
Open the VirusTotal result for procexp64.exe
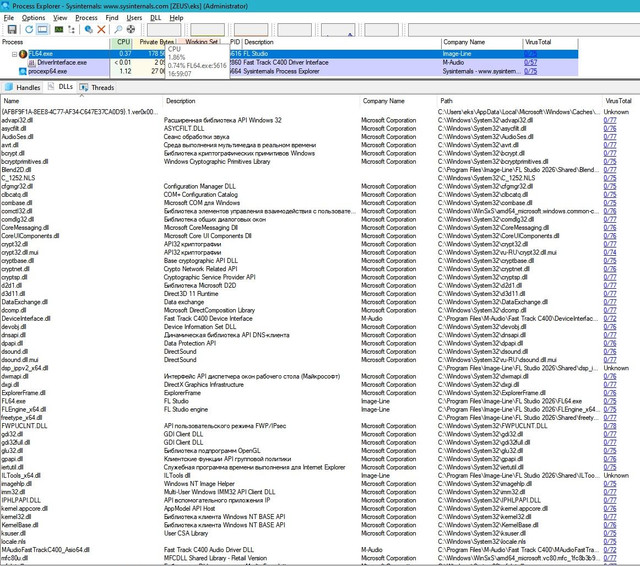click(531, 71)
